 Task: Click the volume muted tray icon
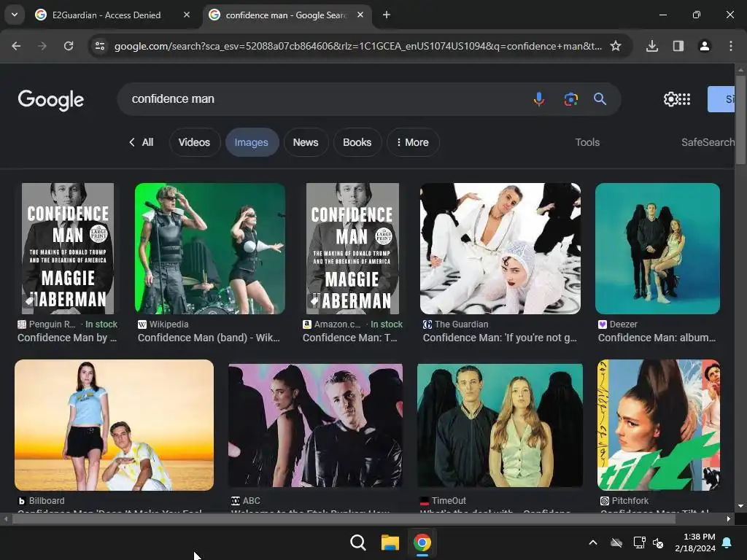[658, 542]
